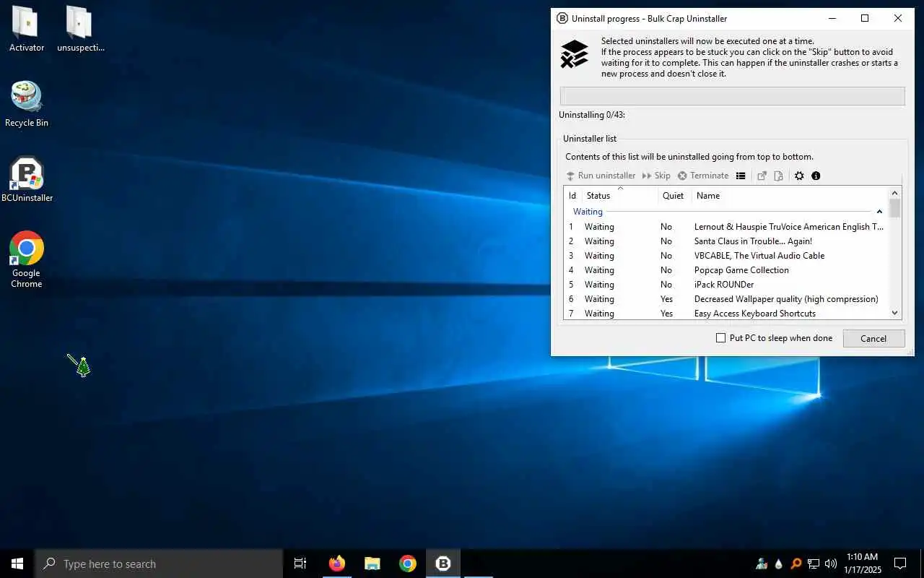Image resolution: width=924 pixels, height=578 pixels.
Task: Close the Uninstall progress window
Action: click(898, 19)
